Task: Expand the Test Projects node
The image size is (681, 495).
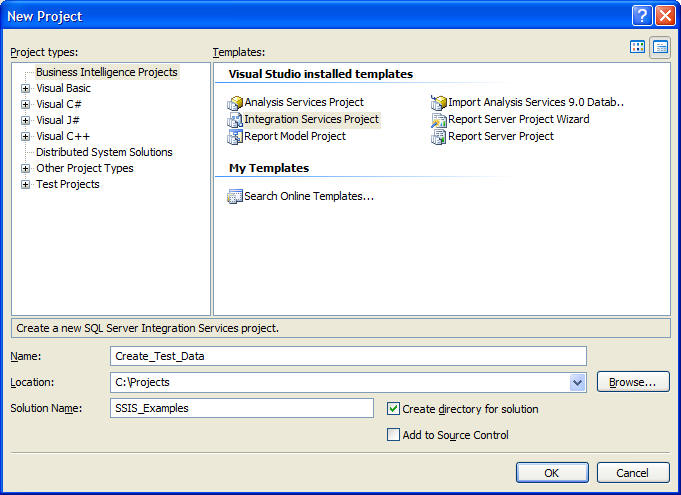Action: [26, 185]
